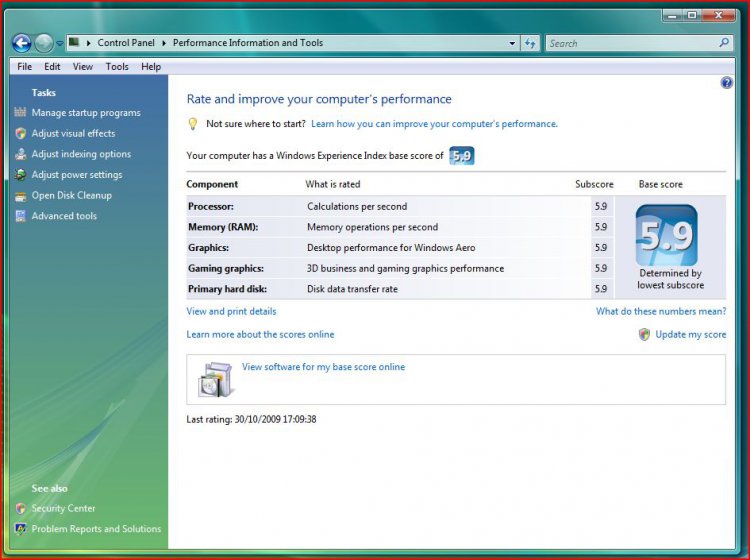Close the Performance Information window
This screenshot has width=750, height=560.
tap(718, 16)
